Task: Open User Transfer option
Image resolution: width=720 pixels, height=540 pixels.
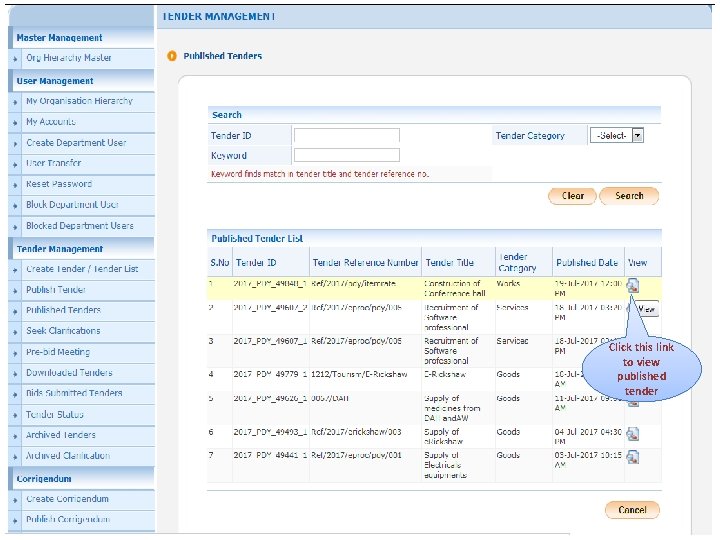Action: pyautogui.click(x=54, y=163)
